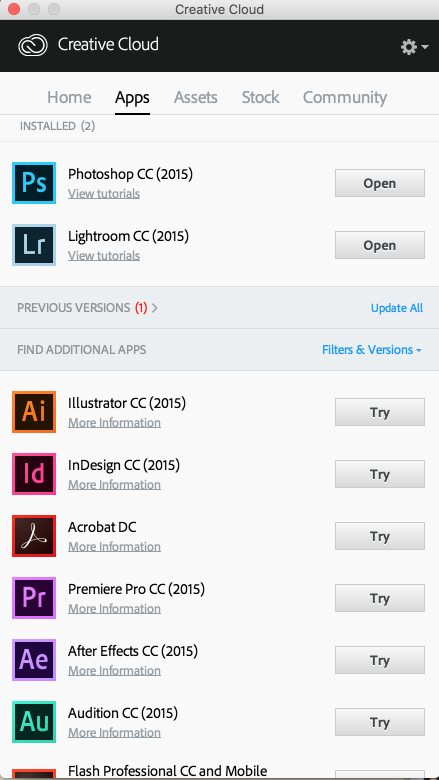Click the InDesign CC app icon
Image resolution: width=439 pixels, height=780 pixels.
click(34, 474)
